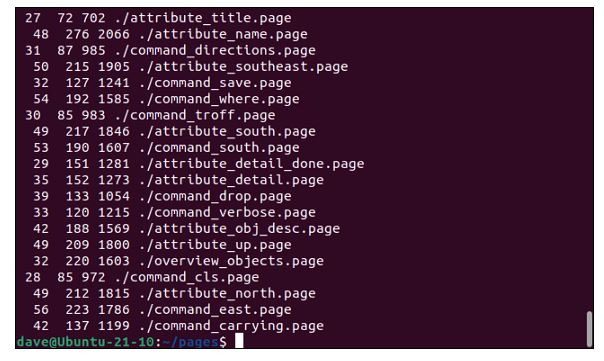Click the ./attribute_southeast.page filename

(243, 67)
